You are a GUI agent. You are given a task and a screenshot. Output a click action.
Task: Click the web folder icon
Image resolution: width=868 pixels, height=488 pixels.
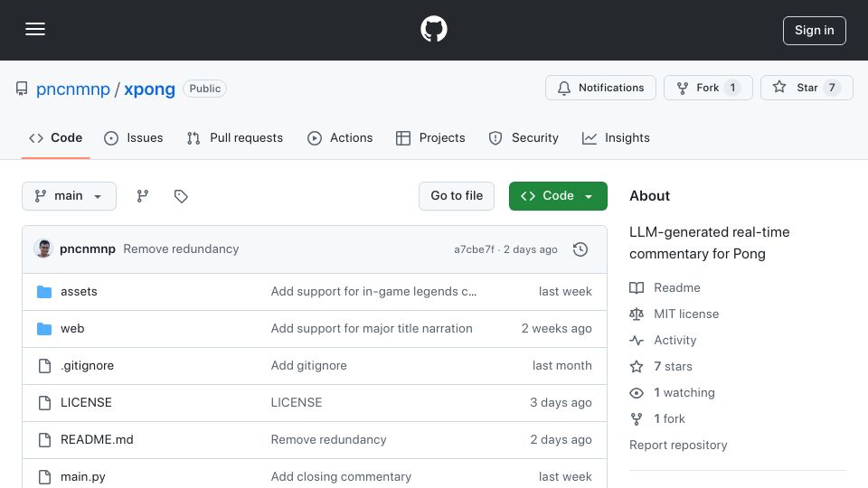click(44, 329)
